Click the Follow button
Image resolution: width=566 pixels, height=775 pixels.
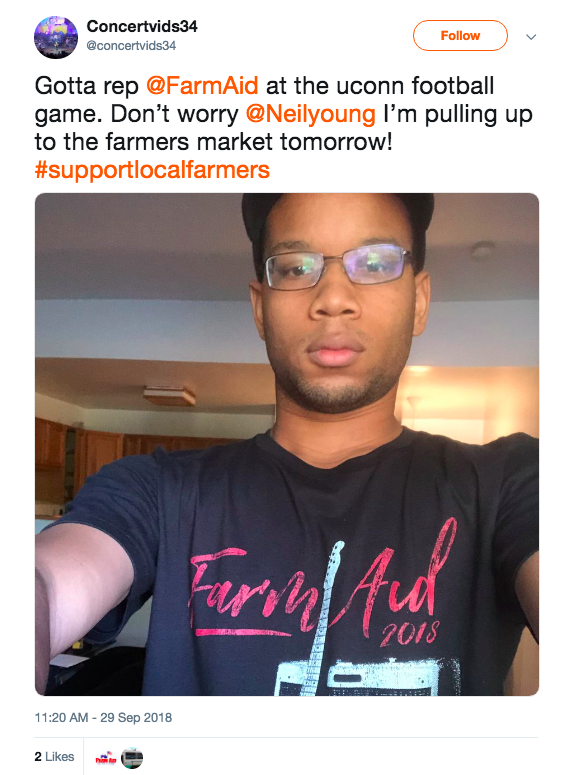460,36
